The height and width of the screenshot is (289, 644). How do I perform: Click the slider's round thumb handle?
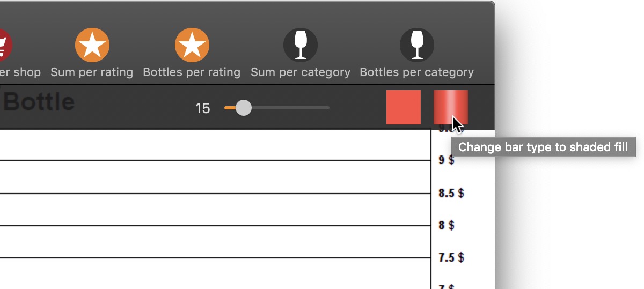click(244, 108)
